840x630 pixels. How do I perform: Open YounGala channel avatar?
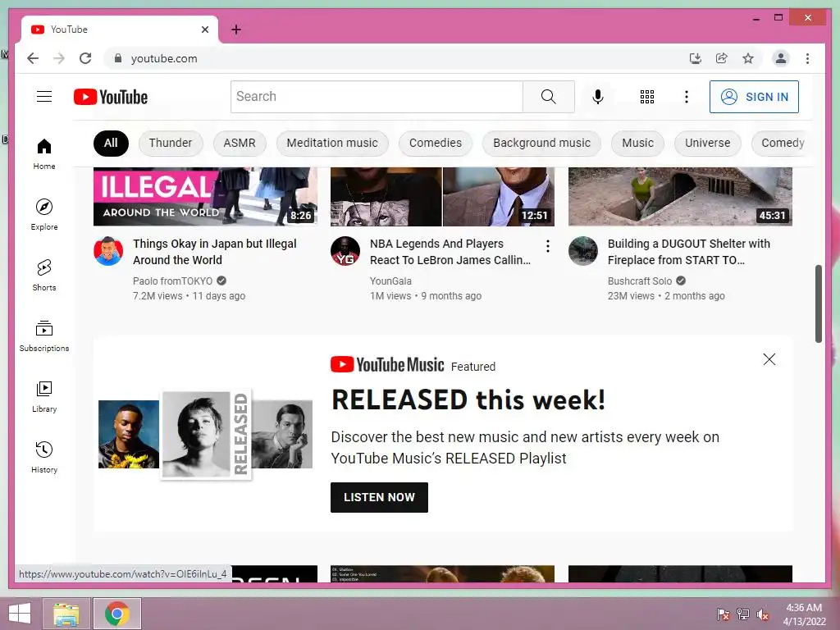pos(345,251)
